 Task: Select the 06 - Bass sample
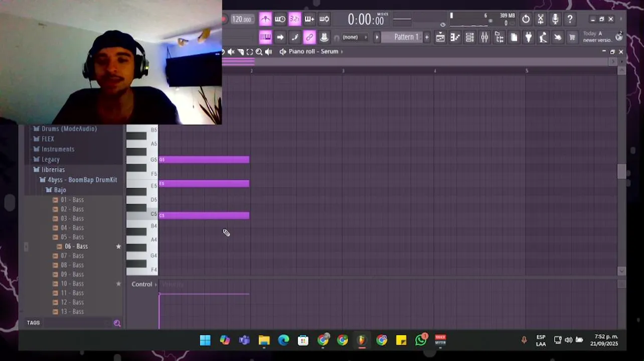point(72,246)
